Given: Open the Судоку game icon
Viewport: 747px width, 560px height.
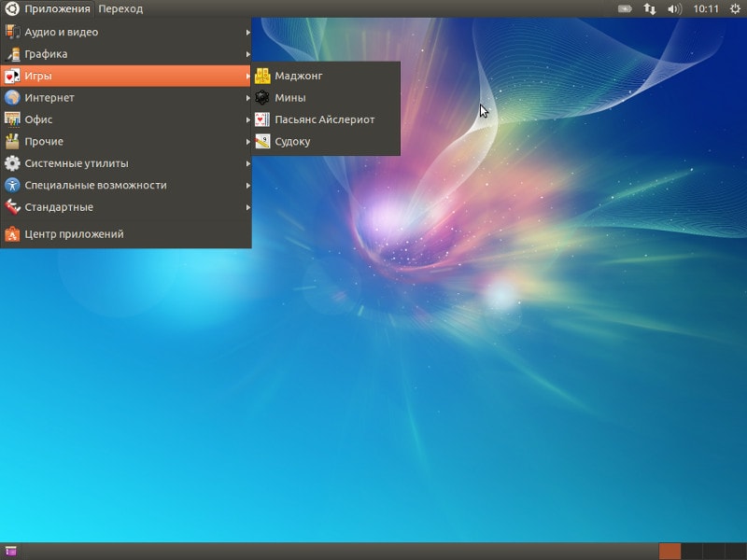Looking at the screenshot, I should click(262, 142).
